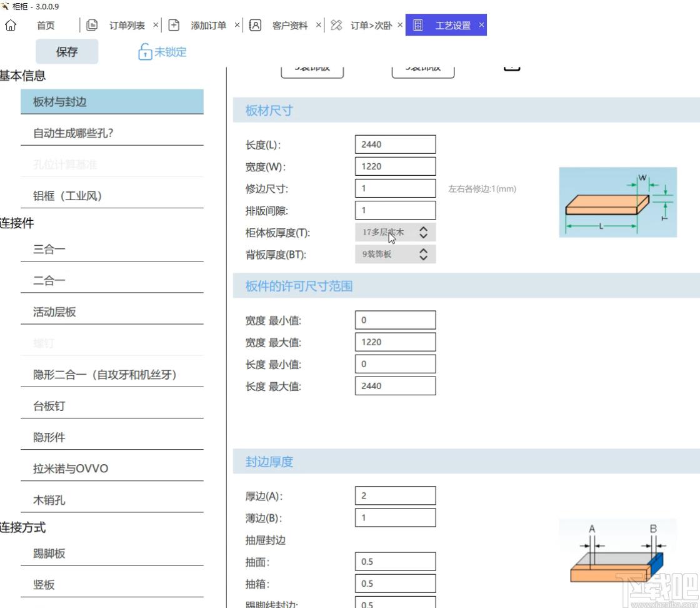The width and height of the screenshot is (700, 608).
Task: Click the home icon in the tab bar
Action: [11, 25]
